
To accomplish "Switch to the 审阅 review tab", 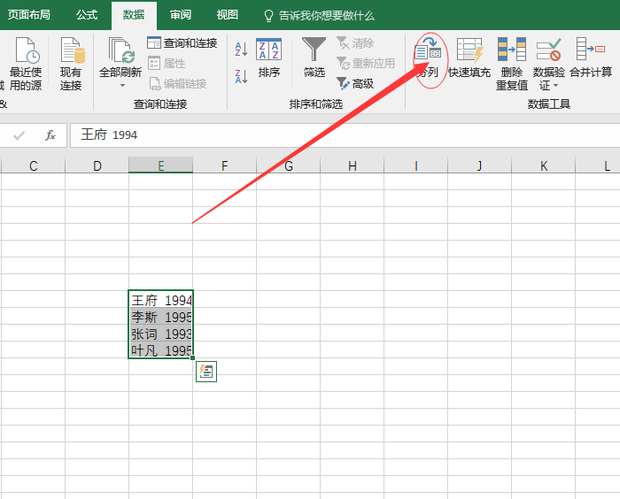I will pyautogui.click(x=180, y=15).
